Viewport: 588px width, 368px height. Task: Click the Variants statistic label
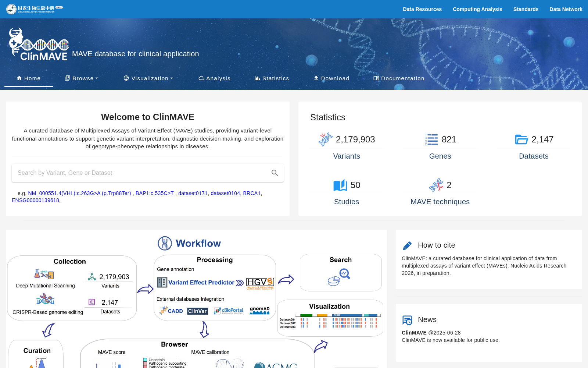point(347,156)
